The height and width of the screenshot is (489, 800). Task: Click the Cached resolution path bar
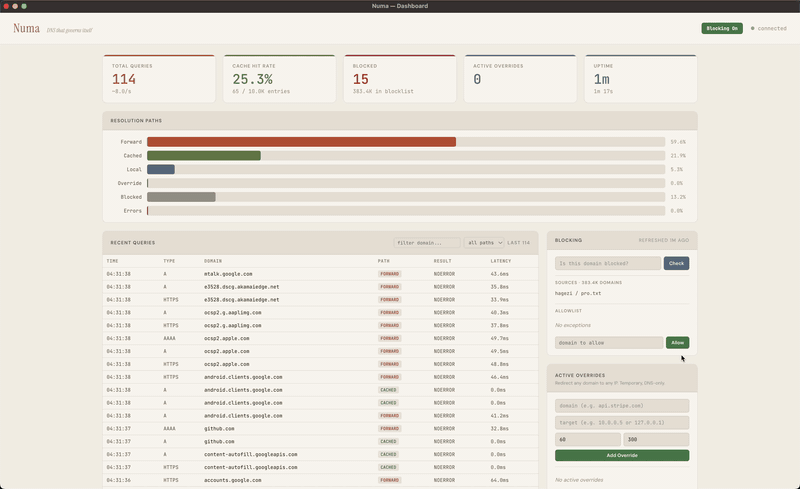pyautogui.click(x=204, y=156)
